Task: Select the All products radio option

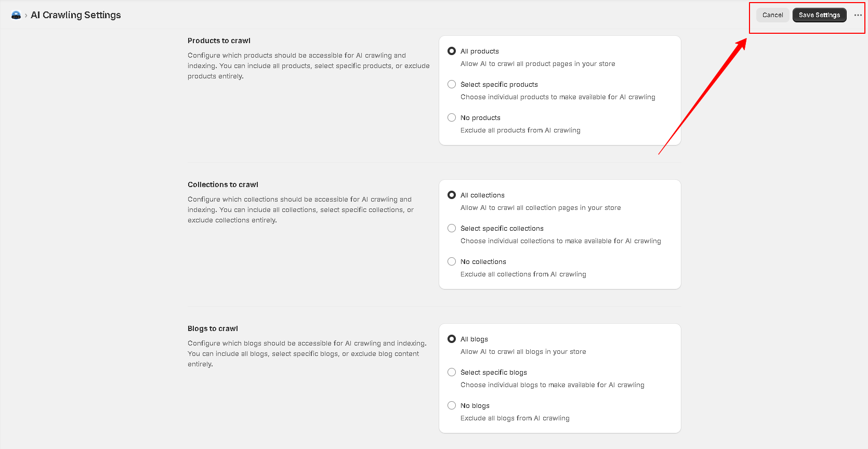Action: (452, 51)
